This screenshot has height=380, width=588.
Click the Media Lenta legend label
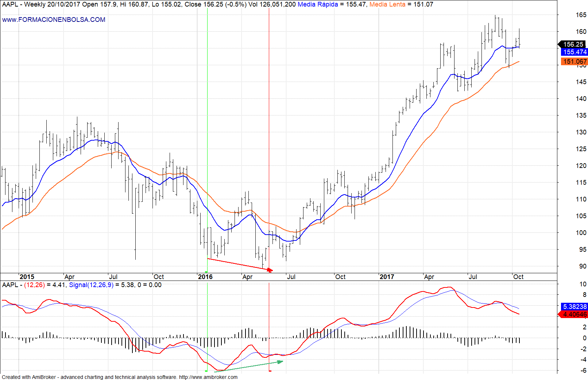[x=387, y=4]
